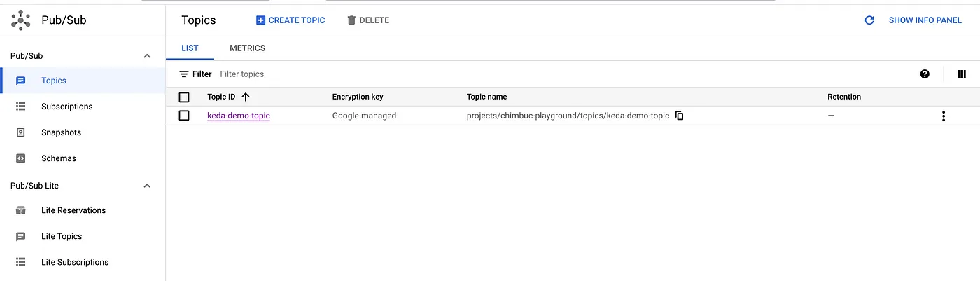Image resolution: width=980 pixels, height=281 pixels.
Task: Switch to the METRICS tab
Action: coord(247,48)
